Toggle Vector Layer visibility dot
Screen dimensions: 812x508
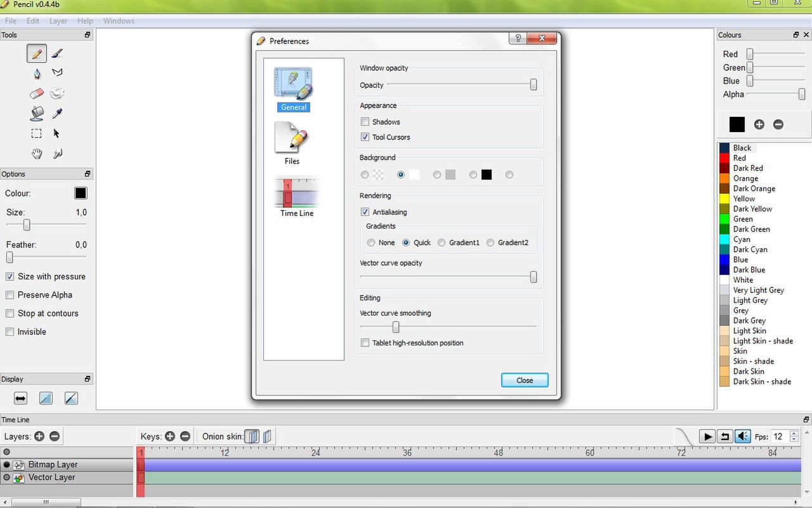click(x=7, y=478)
